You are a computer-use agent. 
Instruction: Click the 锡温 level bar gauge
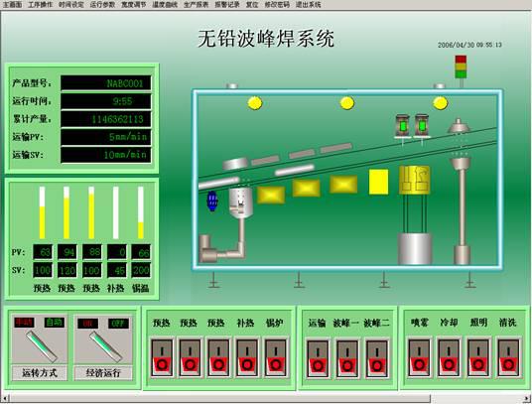[141, 212]
